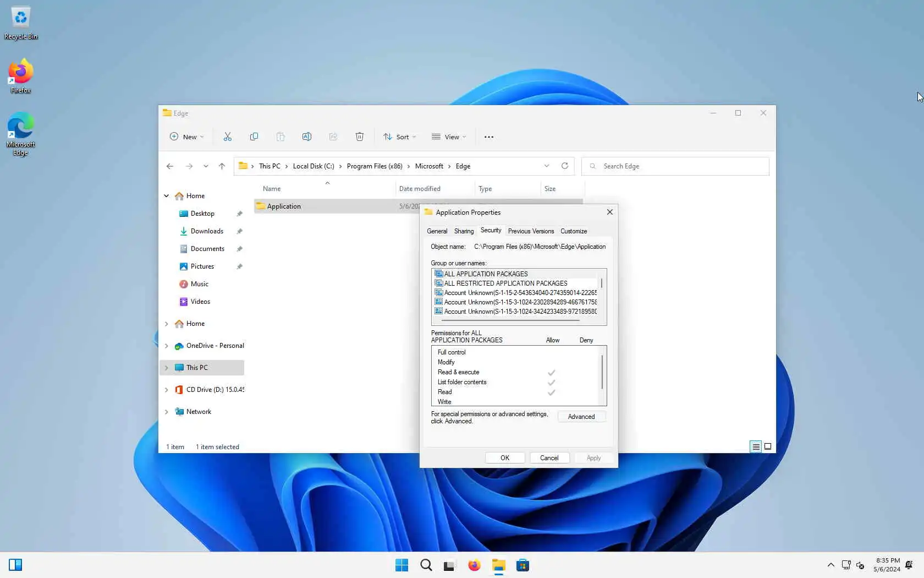Open Windows Start menu on taskbar

click(x=402, y=565)
